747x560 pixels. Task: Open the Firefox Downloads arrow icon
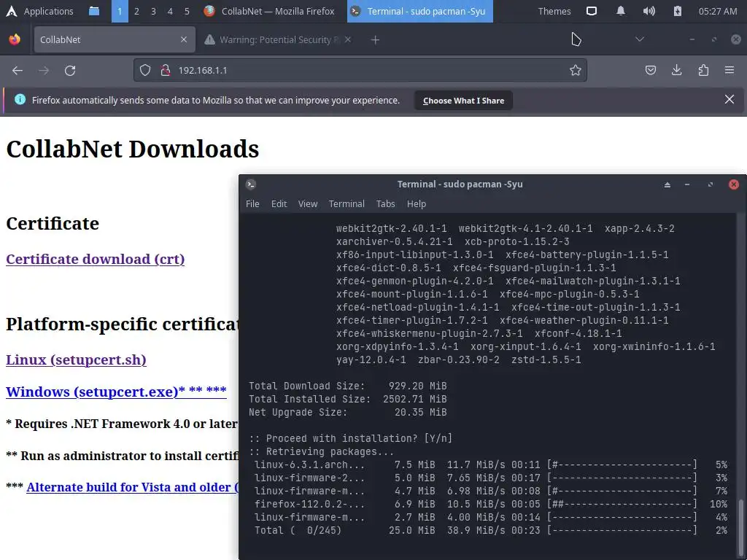coord(676,71)
